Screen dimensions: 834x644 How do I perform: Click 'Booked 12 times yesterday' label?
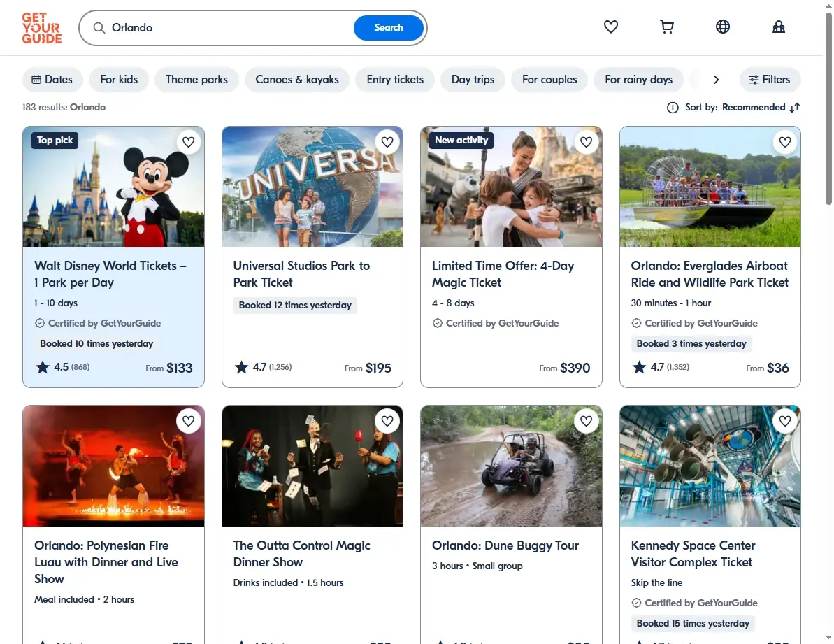(295, 306)
